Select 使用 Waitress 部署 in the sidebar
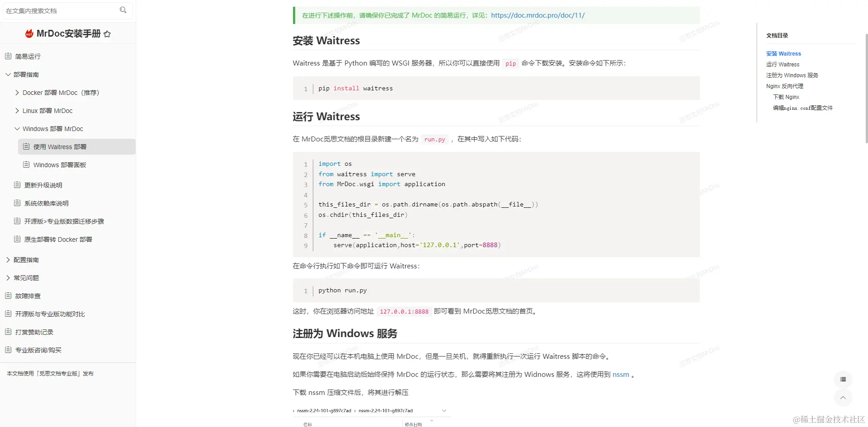Viewport: 868px width, 427px height. (61, 146)
